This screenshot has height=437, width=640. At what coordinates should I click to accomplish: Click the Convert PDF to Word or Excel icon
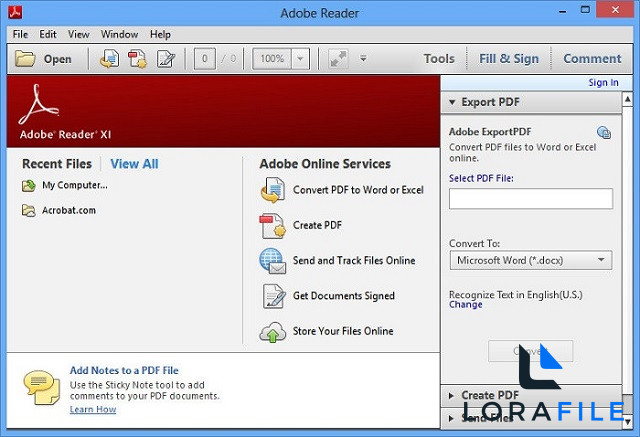tap(273, 190)
